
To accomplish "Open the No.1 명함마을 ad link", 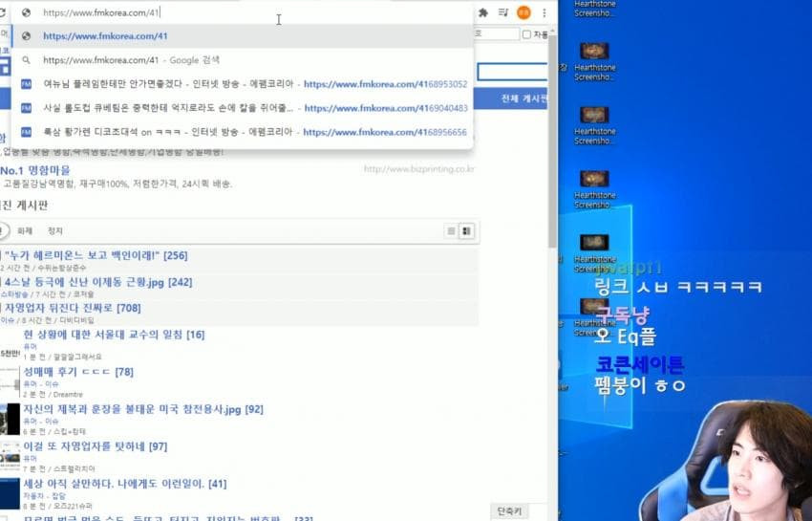I will (x=35, y=170).
